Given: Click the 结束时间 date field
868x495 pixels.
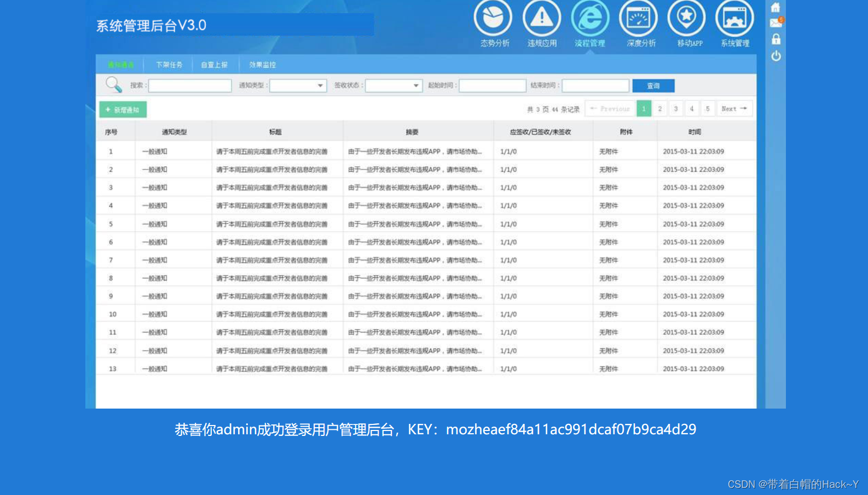Looking at the screenshot, I should [595, 85].
